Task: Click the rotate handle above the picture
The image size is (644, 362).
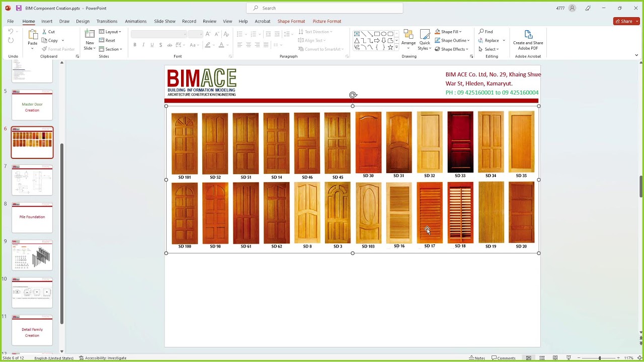Action: click(353, 95)
